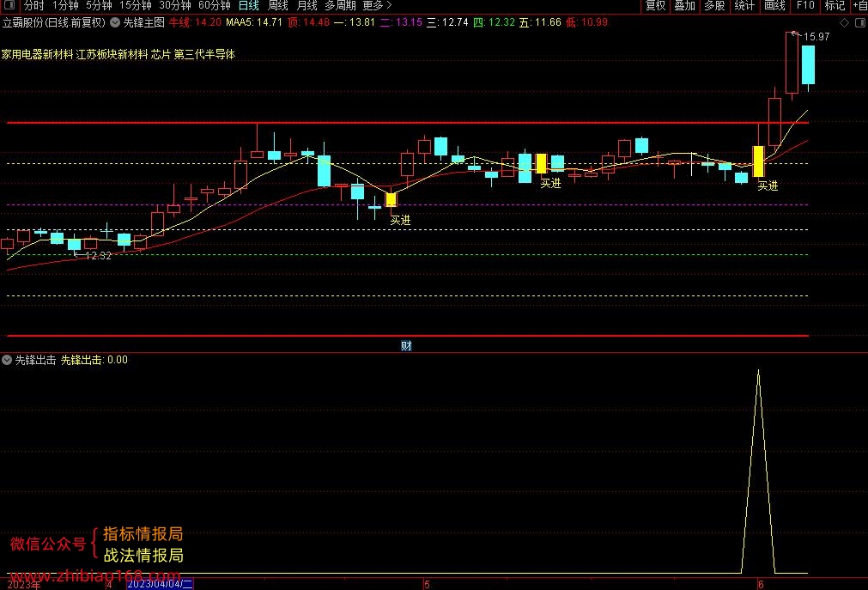Open F10 company information

(x=804, y=5)
